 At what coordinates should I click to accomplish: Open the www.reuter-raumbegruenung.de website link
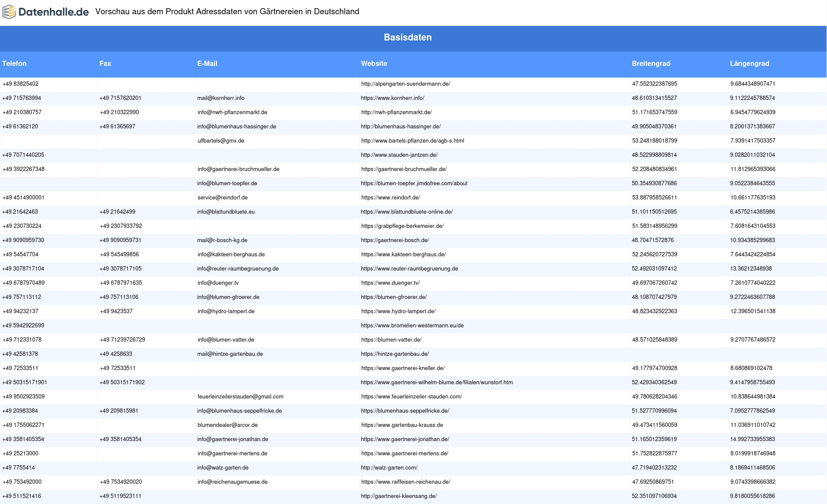pyautogui.click(x=409, y=269)
